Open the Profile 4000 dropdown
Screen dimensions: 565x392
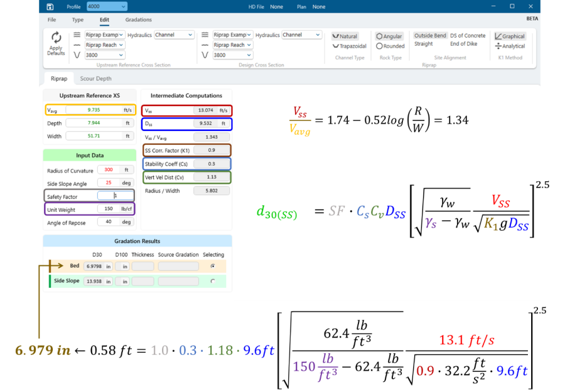click(107, 6)
